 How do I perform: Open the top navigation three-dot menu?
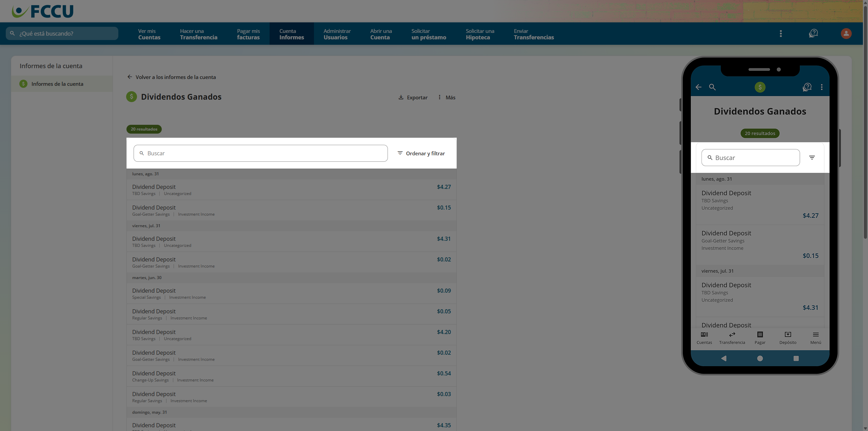click(x=781, y=34)
